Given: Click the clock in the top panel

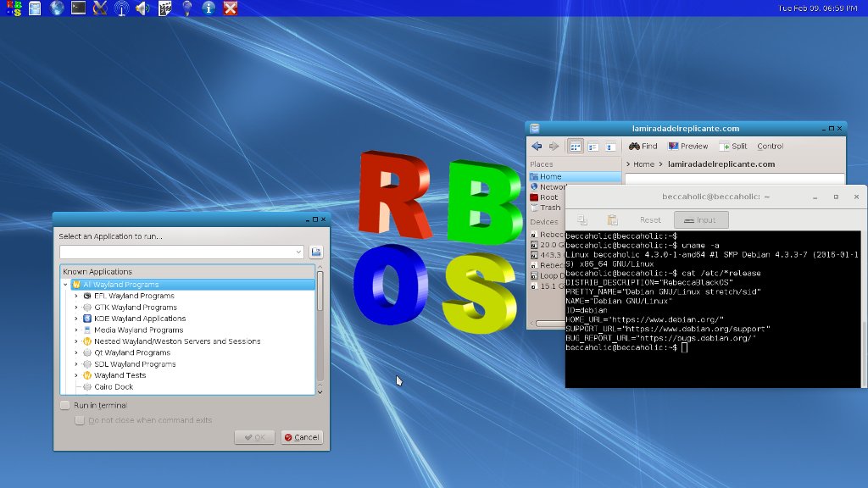Looking at the screenshot, I should click(818, 8).
